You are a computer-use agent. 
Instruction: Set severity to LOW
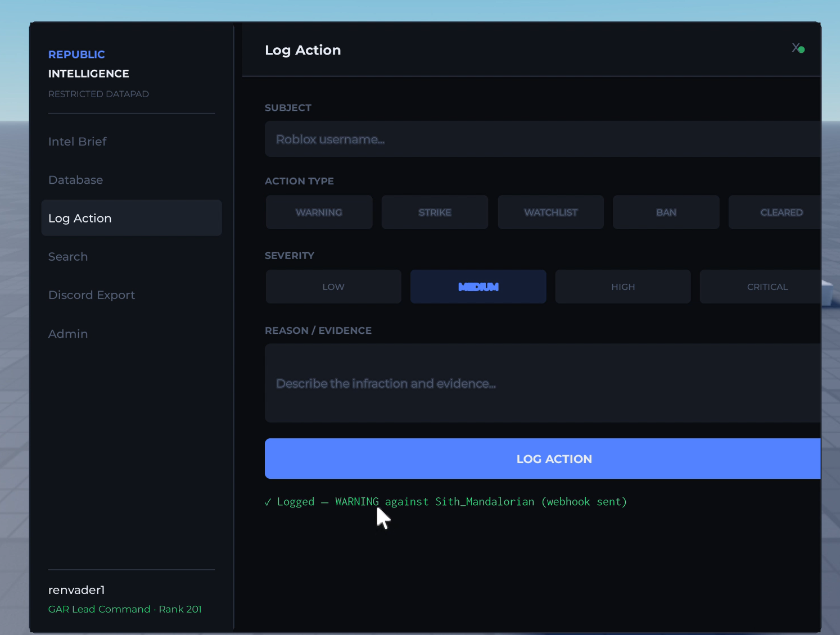pos(333,287)
